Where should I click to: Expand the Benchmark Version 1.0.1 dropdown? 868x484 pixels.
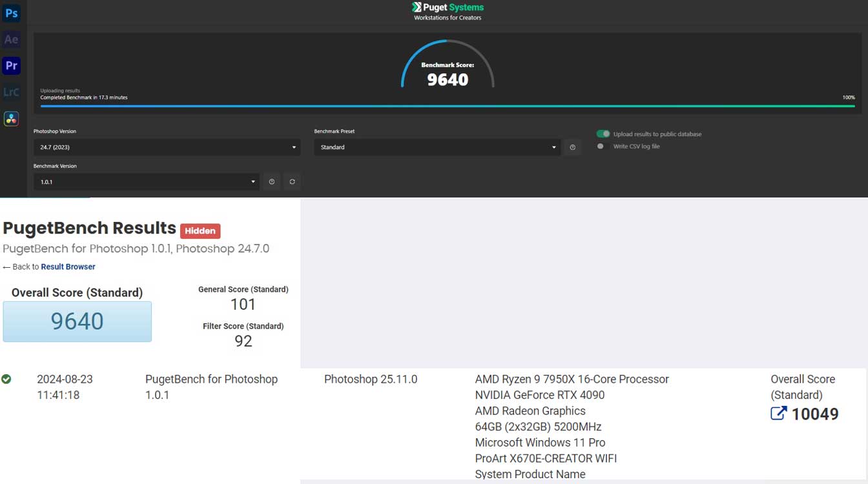coord(146,182)
